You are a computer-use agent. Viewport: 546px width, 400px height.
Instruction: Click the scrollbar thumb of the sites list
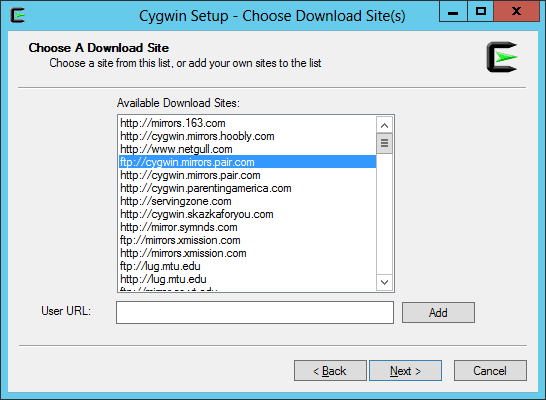pyautogui.click(x=384, y=143)
